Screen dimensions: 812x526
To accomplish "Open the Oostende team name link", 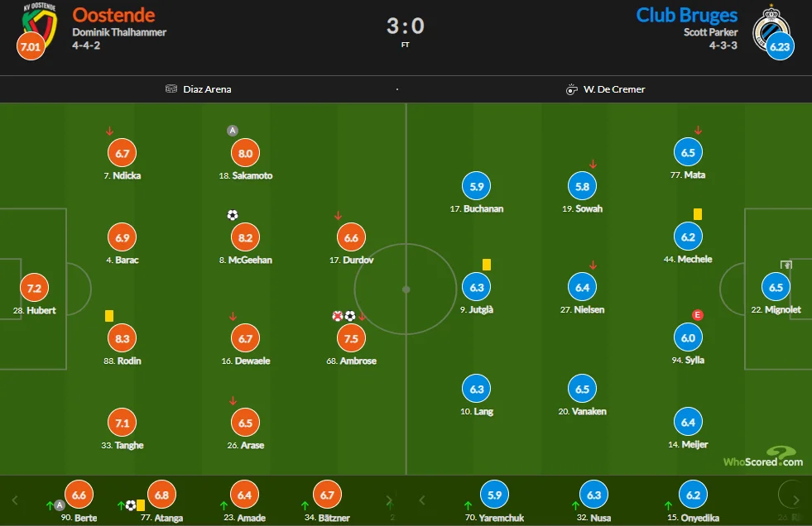I will [x=113, y=15].
